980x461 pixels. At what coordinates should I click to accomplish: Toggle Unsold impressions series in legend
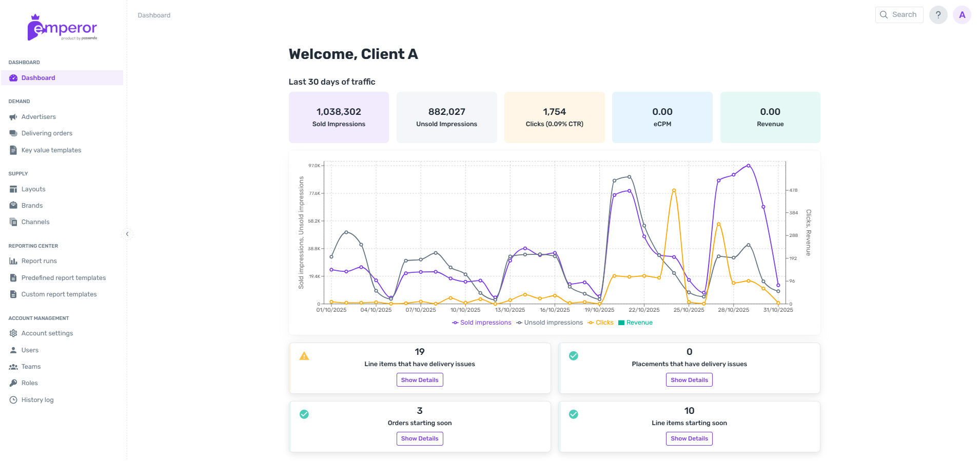(550, 323)
